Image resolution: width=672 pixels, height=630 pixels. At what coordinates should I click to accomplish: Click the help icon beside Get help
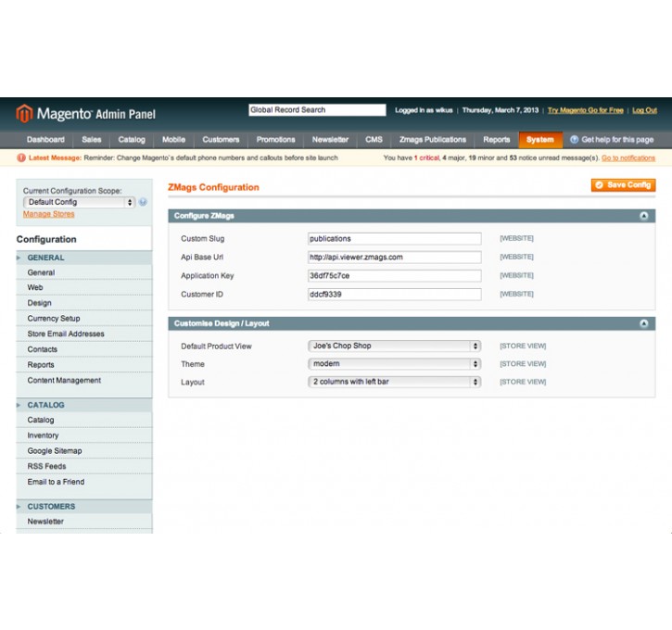pyautogui.click(x=575, y=140)
